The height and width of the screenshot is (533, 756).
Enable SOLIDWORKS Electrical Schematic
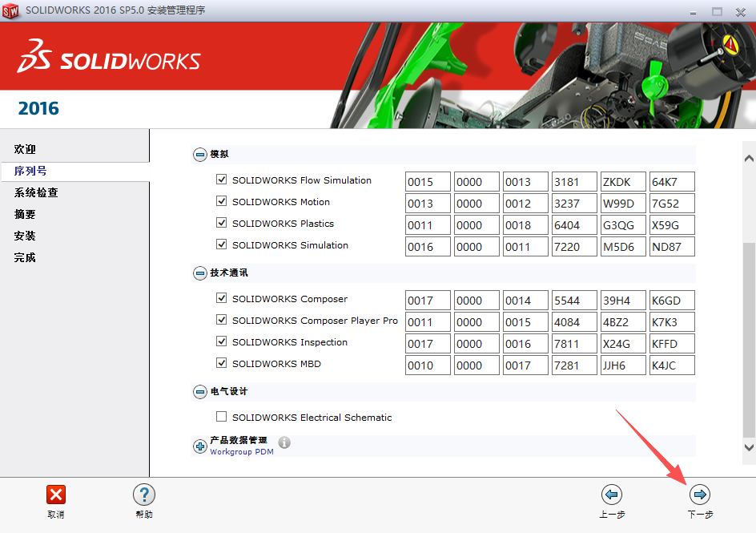point(221,416)
